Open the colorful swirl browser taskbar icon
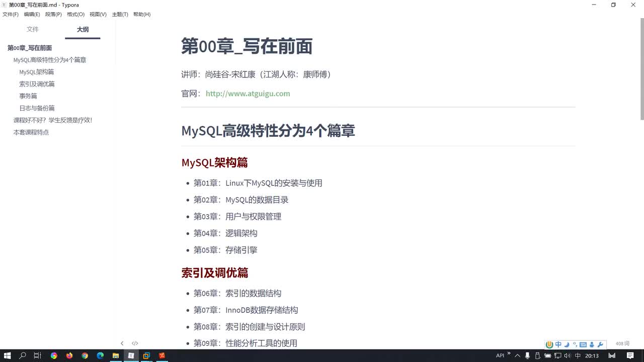 tap(54, 355)
